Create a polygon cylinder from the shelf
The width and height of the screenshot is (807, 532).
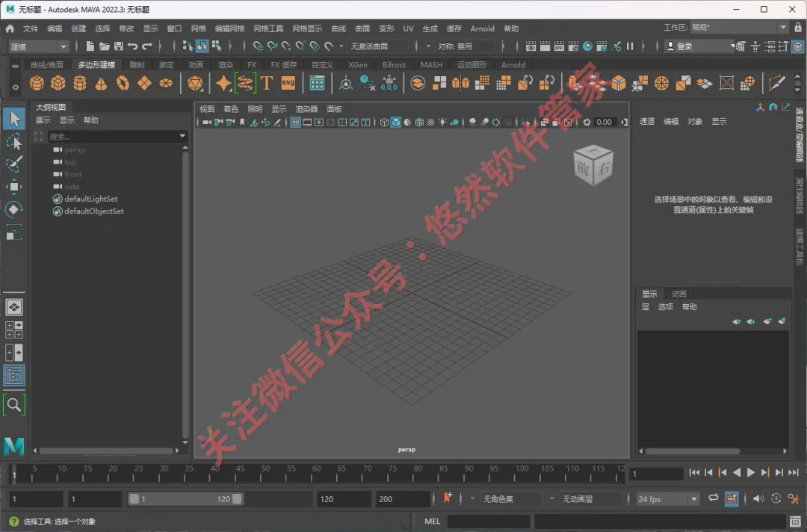pos(80,83)
